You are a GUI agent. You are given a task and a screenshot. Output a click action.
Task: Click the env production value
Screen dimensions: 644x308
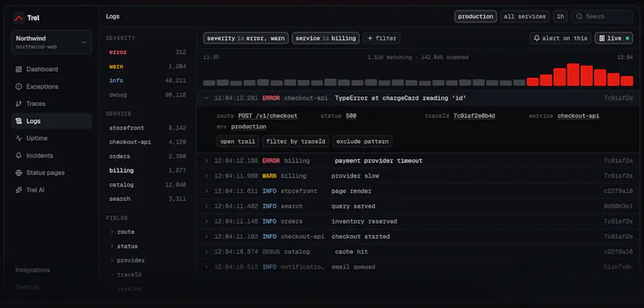click(249, 127)
